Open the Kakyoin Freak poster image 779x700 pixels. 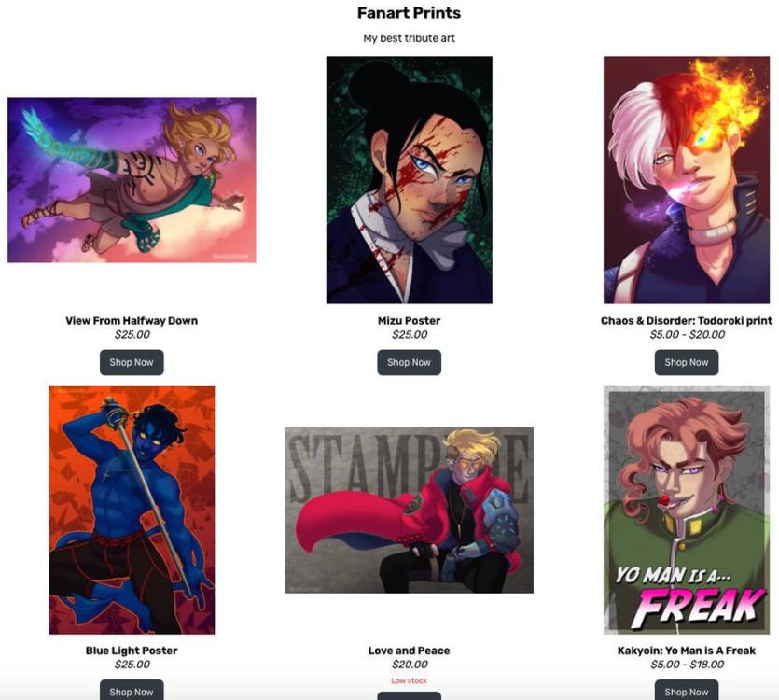(x=687, y=511)
